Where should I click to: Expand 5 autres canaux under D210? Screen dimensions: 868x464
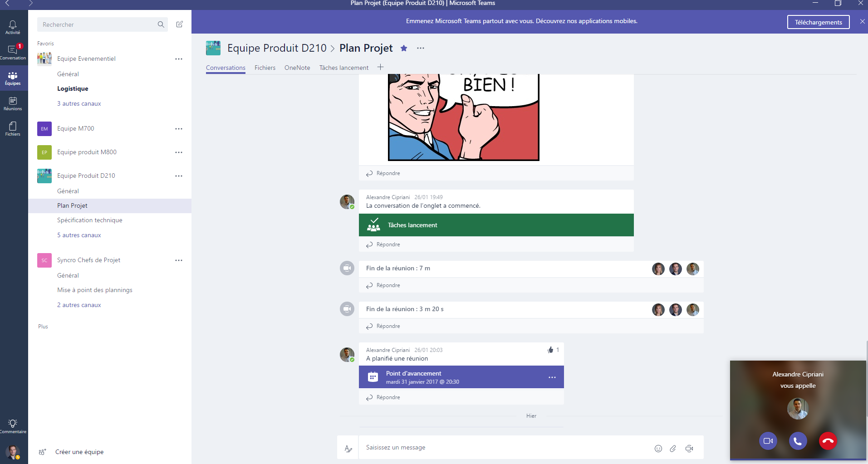pos(79,235)
